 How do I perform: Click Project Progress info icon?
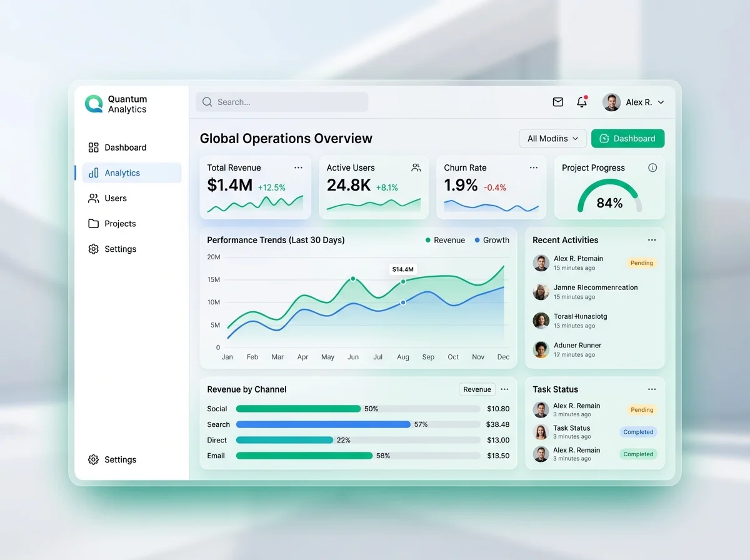click(x=652, y=167)
